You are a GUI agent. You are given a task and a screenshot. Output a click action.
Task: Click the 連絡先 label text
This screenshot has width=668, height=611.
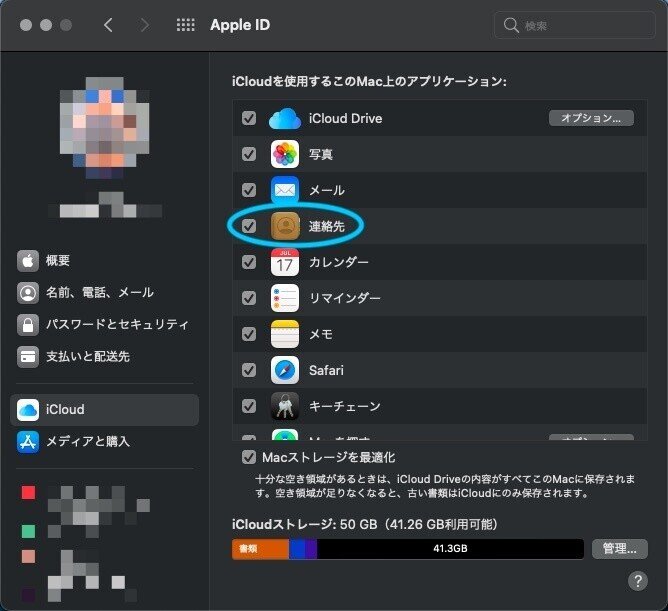[327, 226]
